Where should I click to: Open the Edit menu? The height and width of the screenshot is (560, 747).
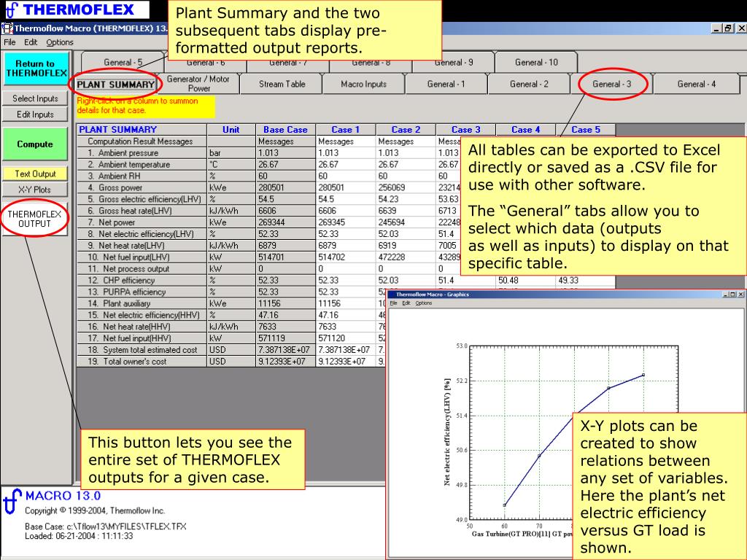[31, 42]
